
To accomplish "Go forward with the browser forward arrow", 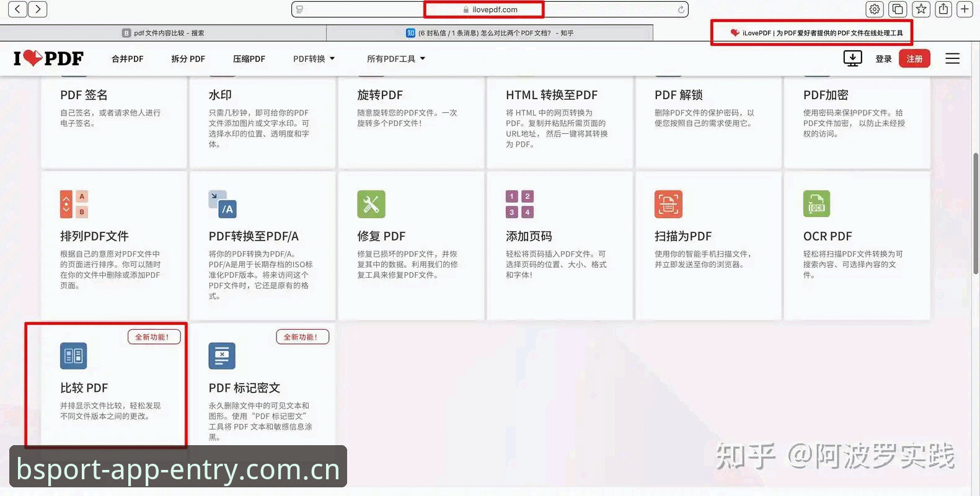I will tap(38, 9).
